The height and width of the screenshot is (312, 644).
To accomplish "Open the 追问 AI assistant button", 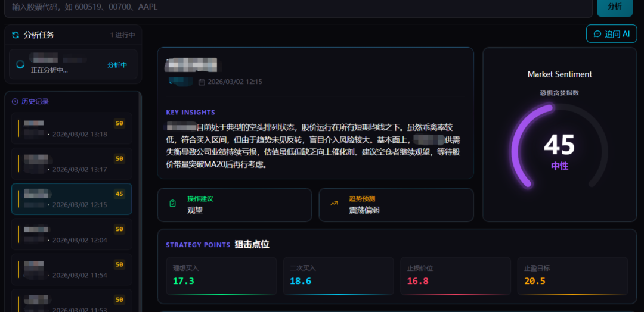I will (611, 34).
